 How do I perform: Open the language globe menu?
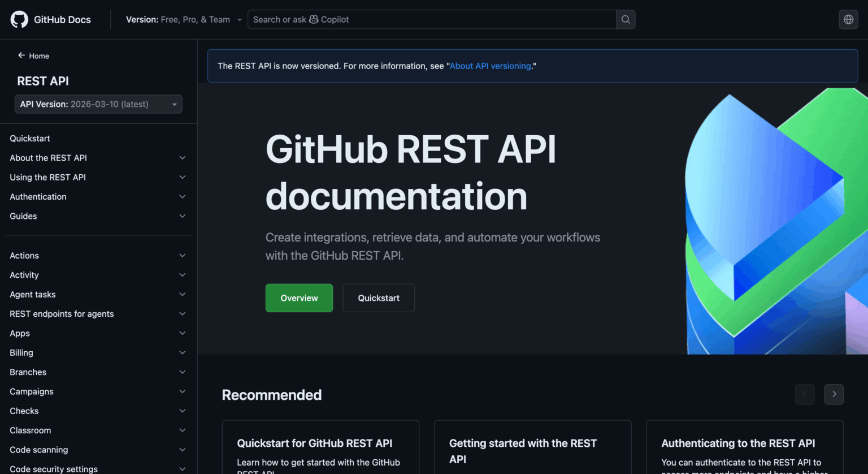848,19
